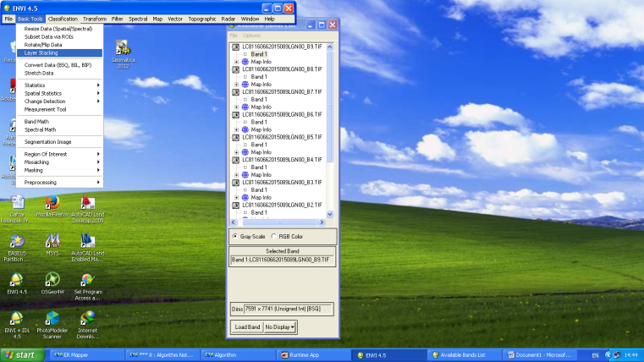Switch to Algorithm taskbar button

238,355
